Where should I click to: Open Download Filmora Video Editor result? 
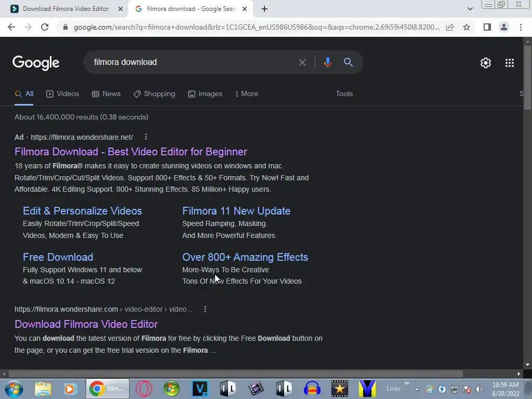86,324
